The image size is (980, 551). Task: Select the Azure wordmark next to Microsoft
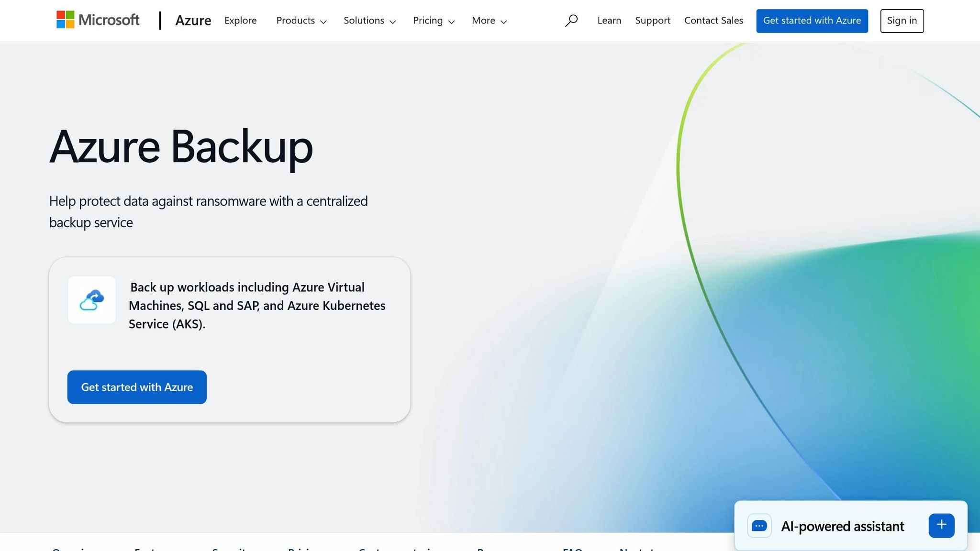click(x=193, y=20)
